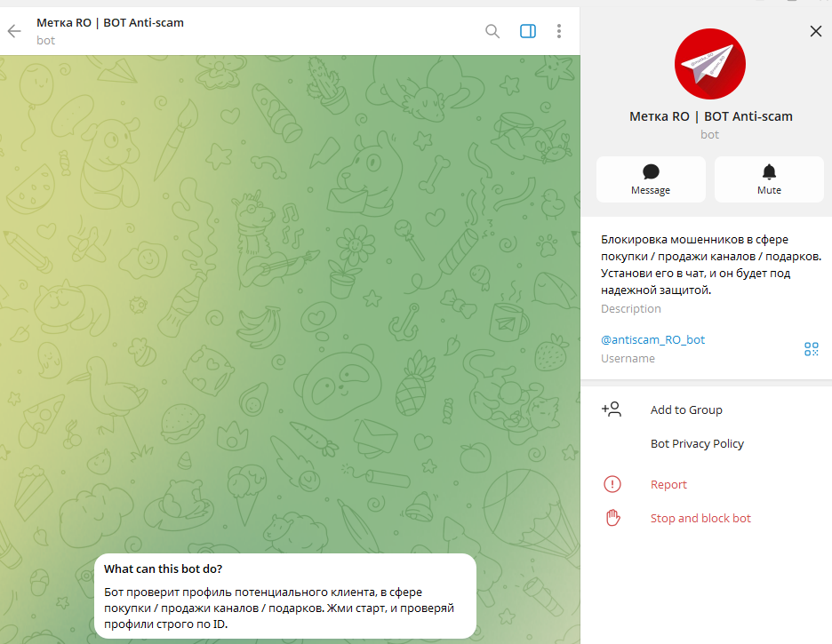This screenshot has height=644, width=832.
Task: Click the bot description text in info panel
Action: point(710,265)
